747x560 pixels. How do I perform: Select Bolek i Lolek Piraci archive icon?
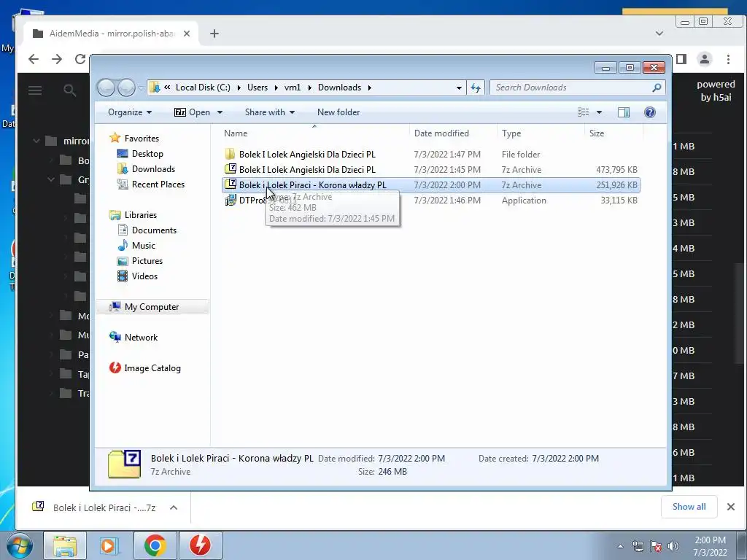click(230, 184)
